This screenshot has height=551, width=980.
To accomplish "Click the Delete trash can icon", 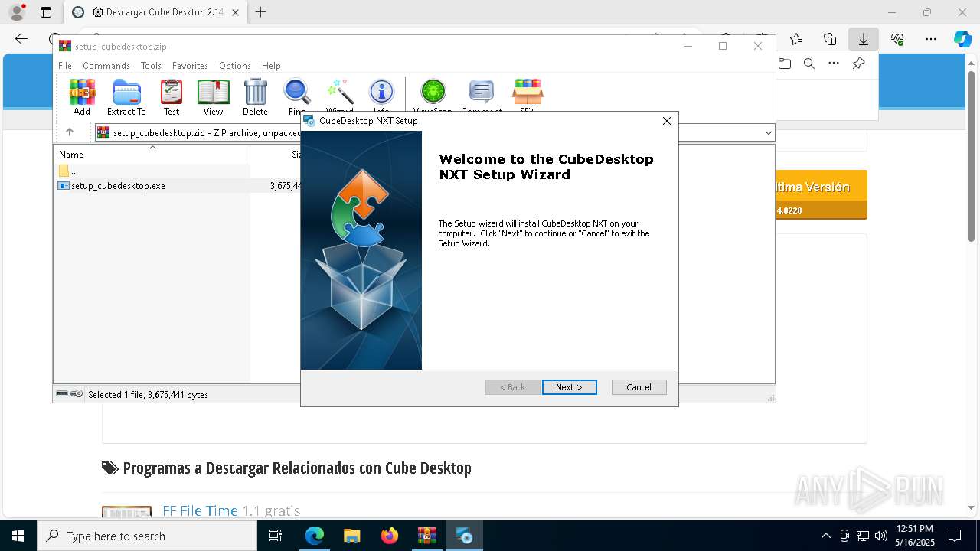I will pos(255,97).
